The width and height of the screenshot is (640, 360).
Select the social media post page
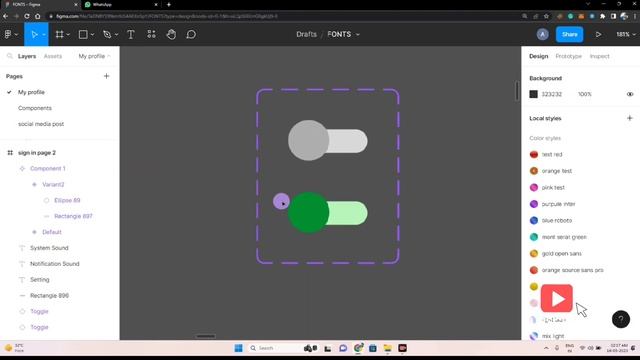[41, 124]
